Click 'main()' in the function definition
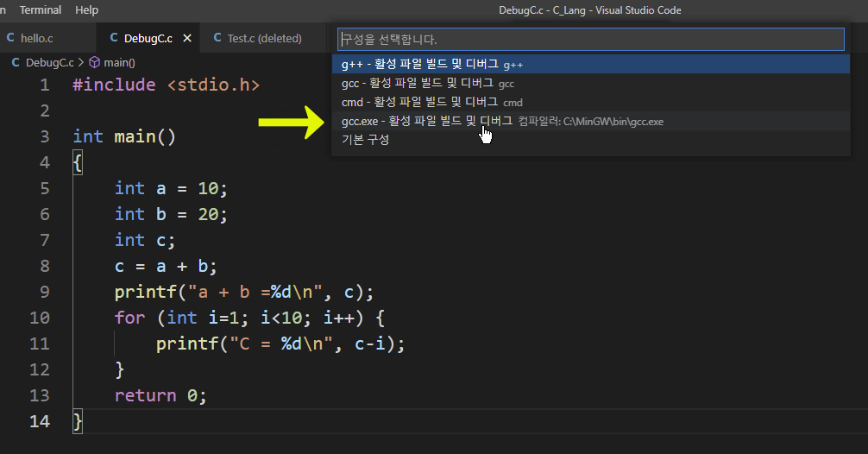 pos(144,136)
